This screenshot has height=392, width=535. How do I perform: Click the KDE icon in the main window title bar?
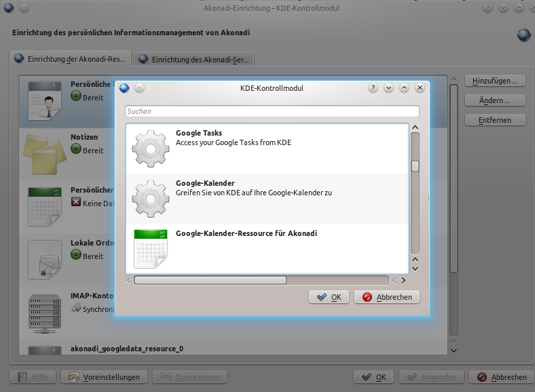coord(9,8)
